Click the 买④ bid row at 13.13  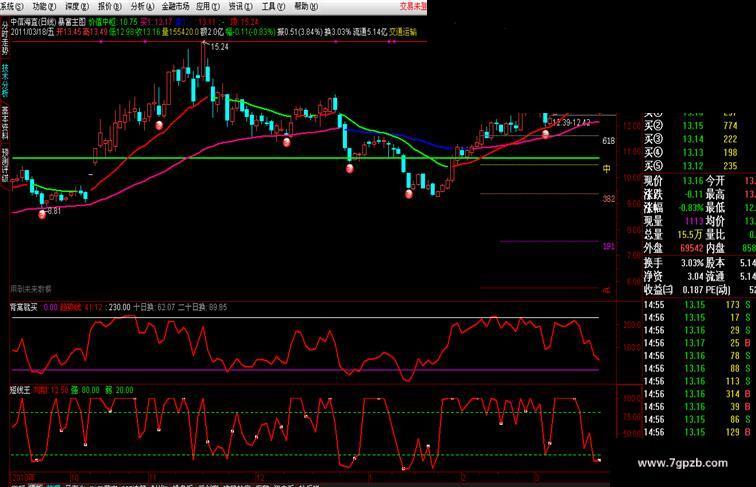tap(690, 152)
